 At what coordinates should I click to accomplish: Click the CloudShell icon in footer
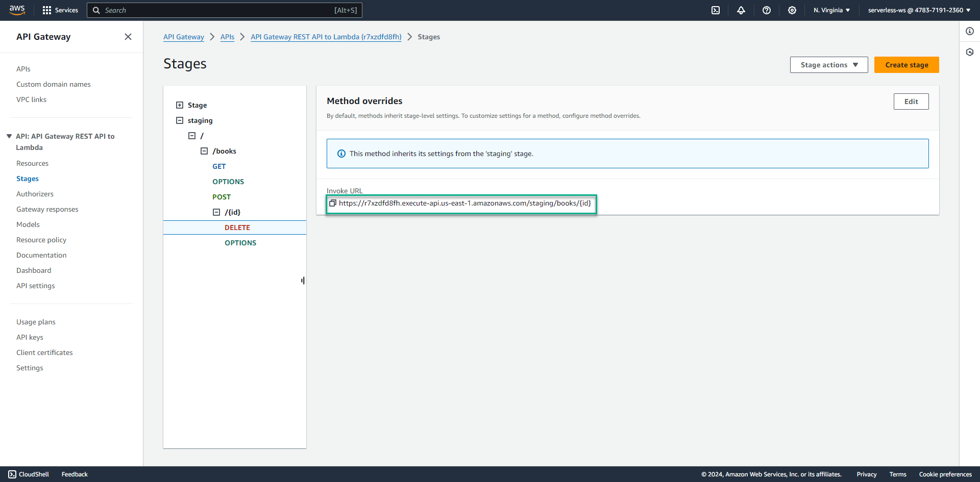coord(12,474)
